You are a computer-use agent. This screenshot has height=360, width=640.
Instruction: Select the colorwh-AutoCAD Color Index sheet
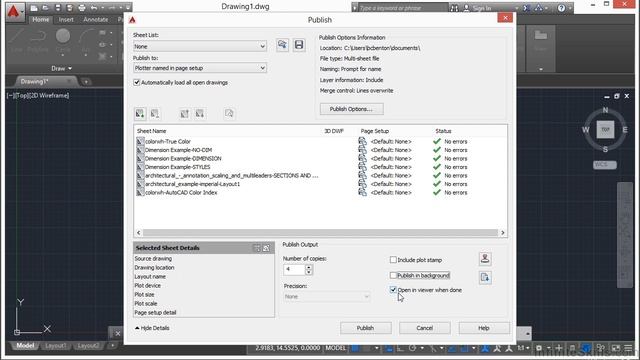[x=181, y=193]
